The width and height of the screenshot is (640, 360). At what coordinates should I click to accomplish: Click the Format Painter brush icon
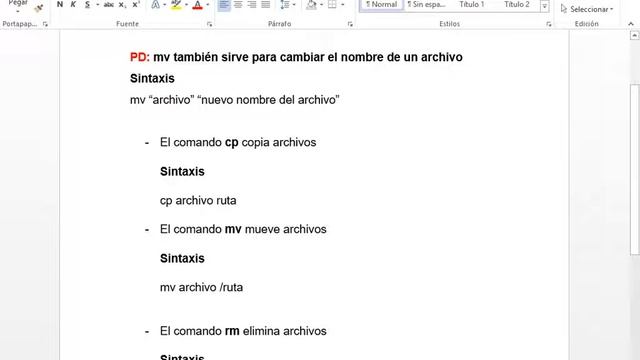(39, 8)
